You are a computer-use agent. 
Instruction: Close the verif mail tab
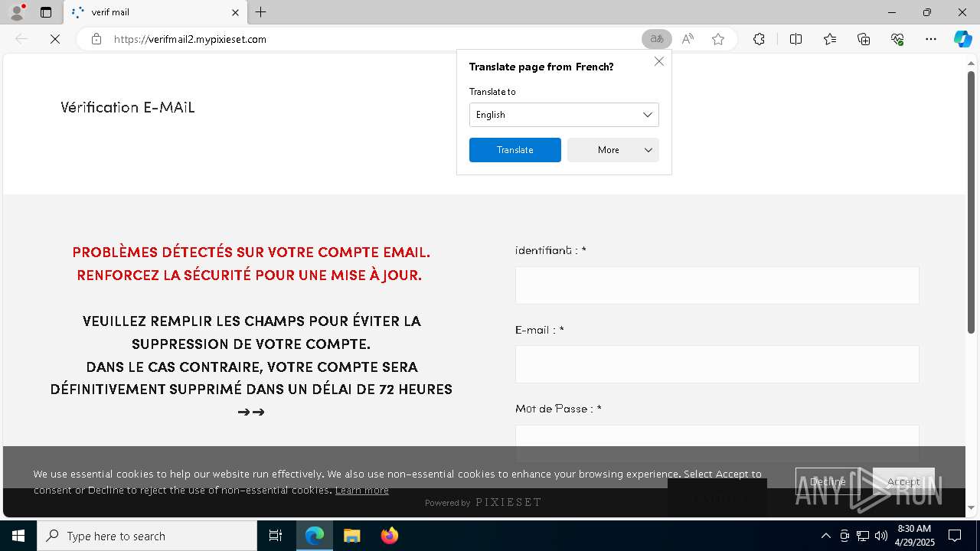(x=235, y=12)
